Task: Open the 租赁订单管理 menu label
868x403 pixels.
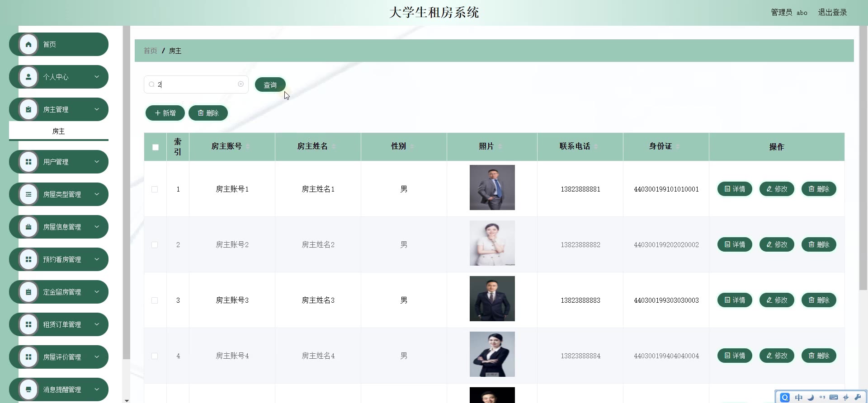Action: click(x=62, y=324)
